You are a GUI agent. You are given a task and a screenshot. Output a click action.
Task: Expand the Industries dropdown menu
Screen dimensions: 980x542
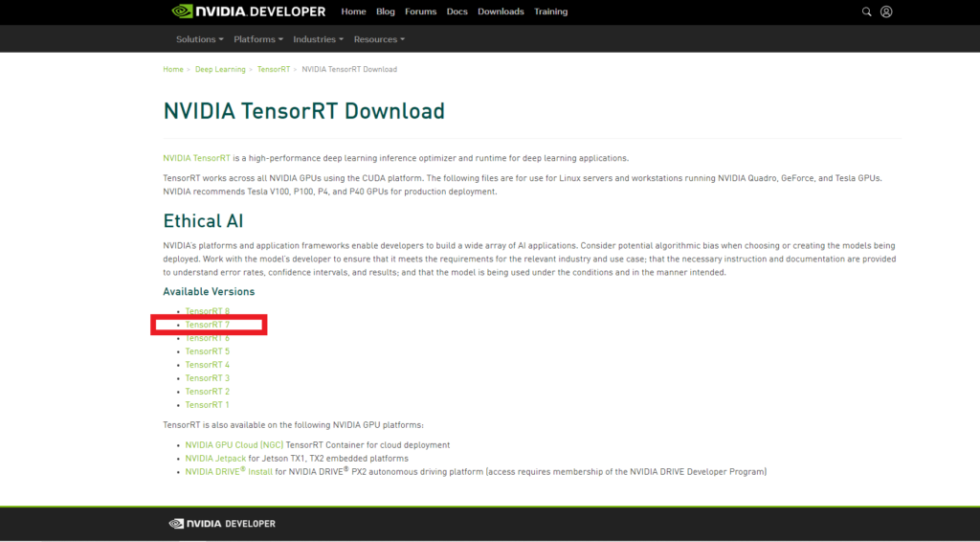(319, 39)
